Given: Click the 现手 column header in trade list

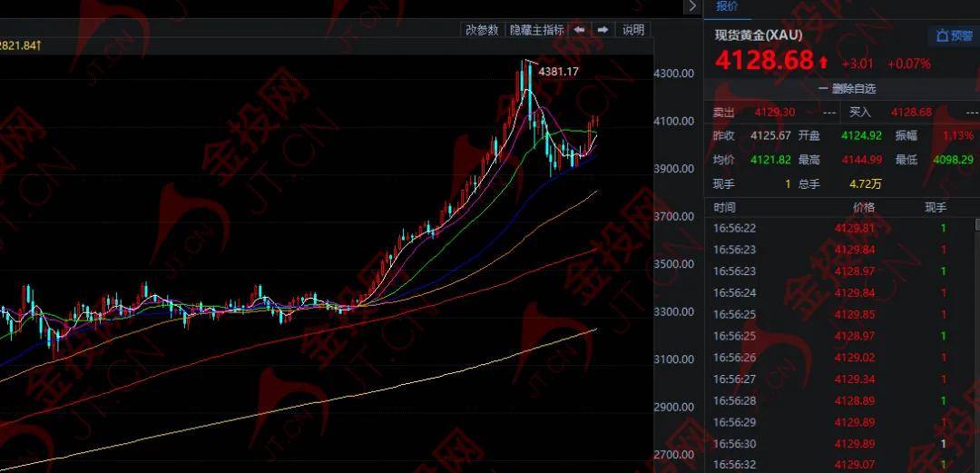Looking at the screenshot, I should (x=936, y=207).
